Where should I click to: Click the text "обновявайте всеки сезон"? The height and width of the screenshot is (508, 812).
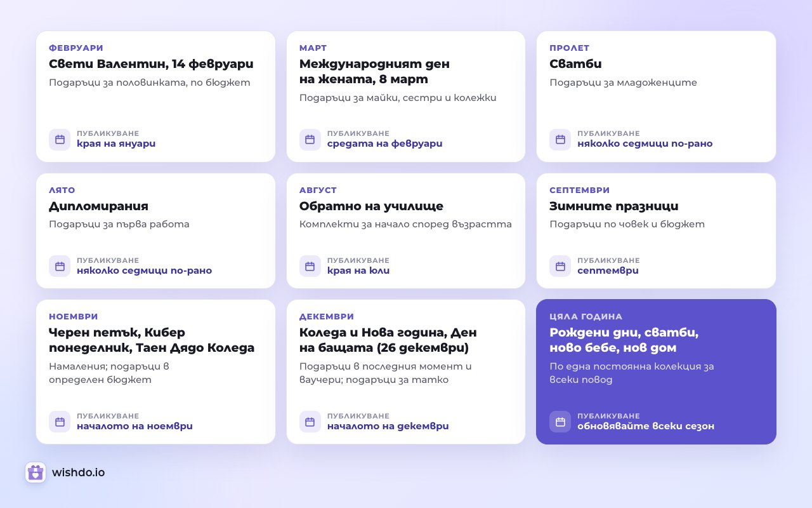(x=646, y=426)
